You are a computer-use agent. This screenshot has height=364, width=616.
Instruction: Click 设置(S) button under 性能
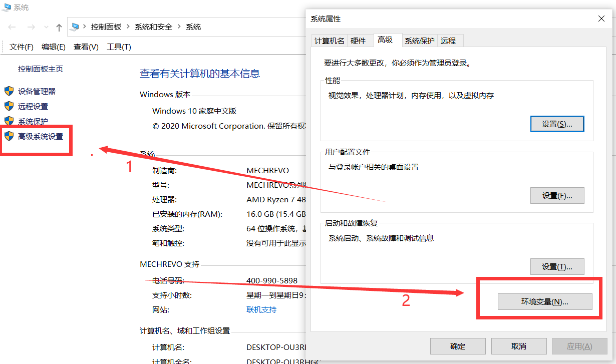(557, 124)
